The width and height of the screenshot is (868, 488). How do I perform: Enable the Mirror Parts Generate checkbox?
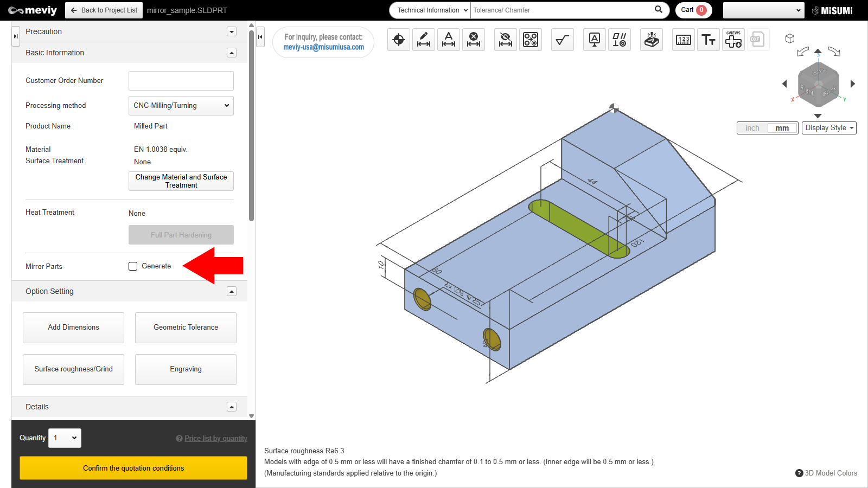(133, 266)
